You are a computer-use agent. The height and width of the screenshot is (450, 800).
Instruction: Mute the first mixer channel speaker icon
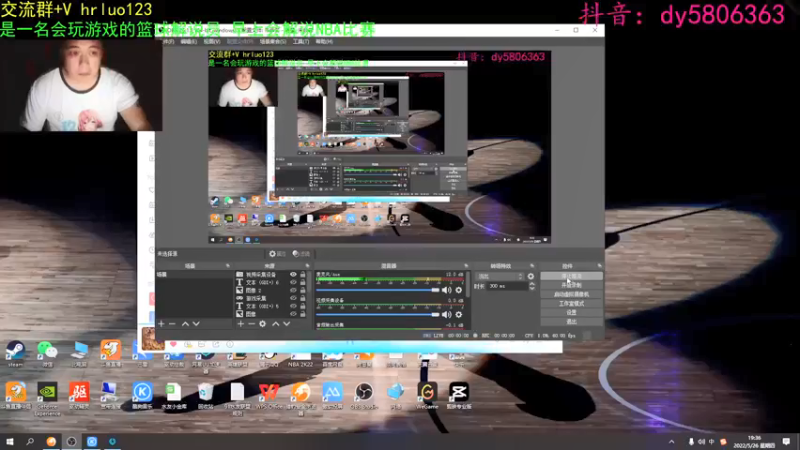point(446,290)
